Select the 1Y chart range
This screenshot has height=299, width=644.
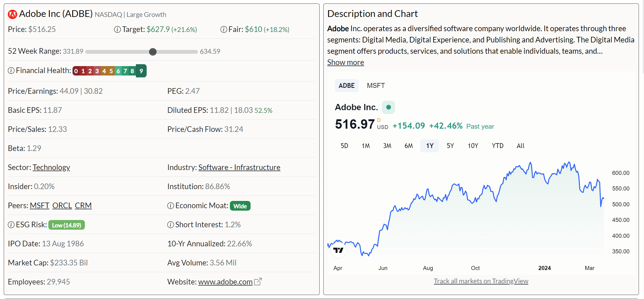pyautogui.click(x=430, y=146)
